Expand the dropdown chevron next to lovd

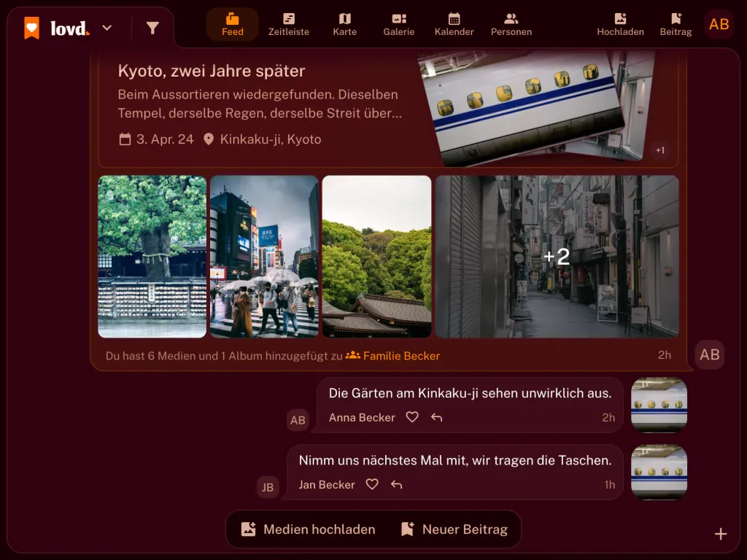pyautogui.click(x=107, y=28)
